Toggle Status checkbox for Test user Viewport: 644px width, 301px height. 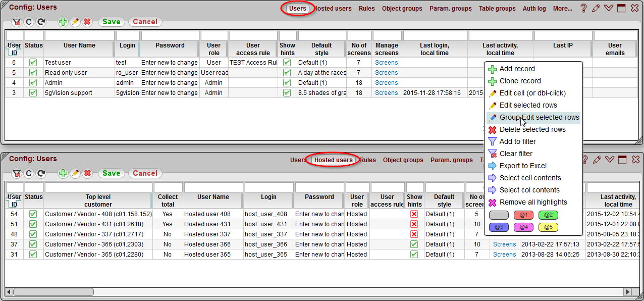point(33,62)
